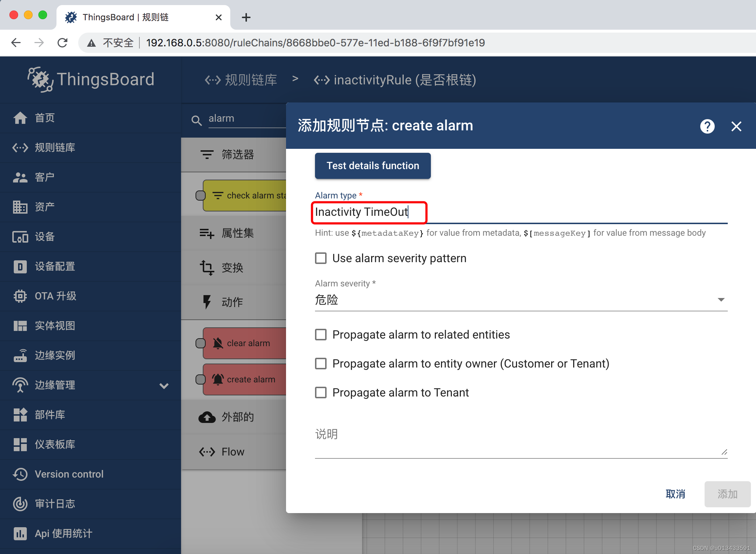Screen dimensions: 756x554
Task: Click the 审计日志 audit log icon
Action: point(20,504)
